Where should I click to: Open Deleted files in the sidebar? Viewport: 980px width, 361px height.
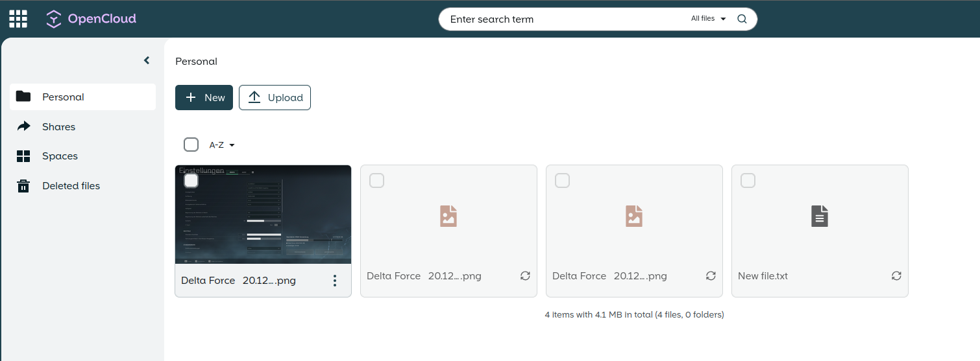point(83,185)
